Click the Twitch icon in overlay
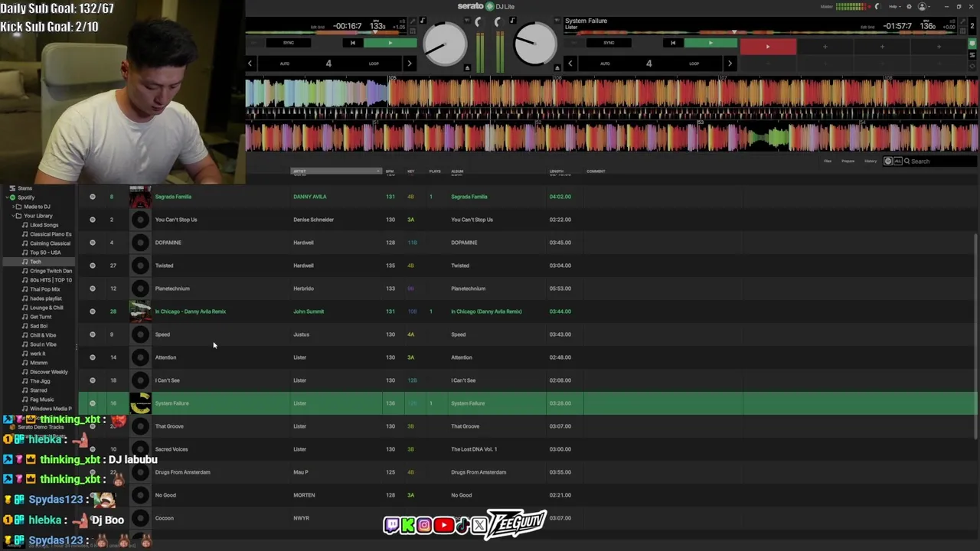Screen dimensions: 980x551 391,525
